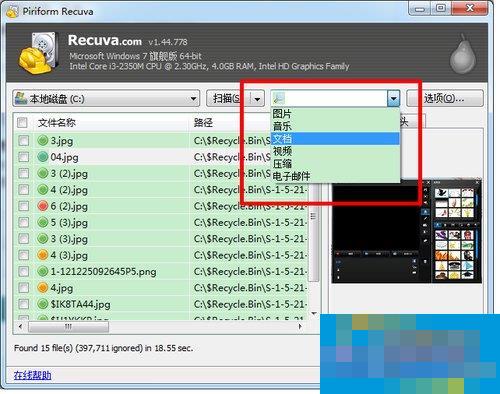
Task: Select the file name 1-121225092645P5.png
Action: (103, 271)
